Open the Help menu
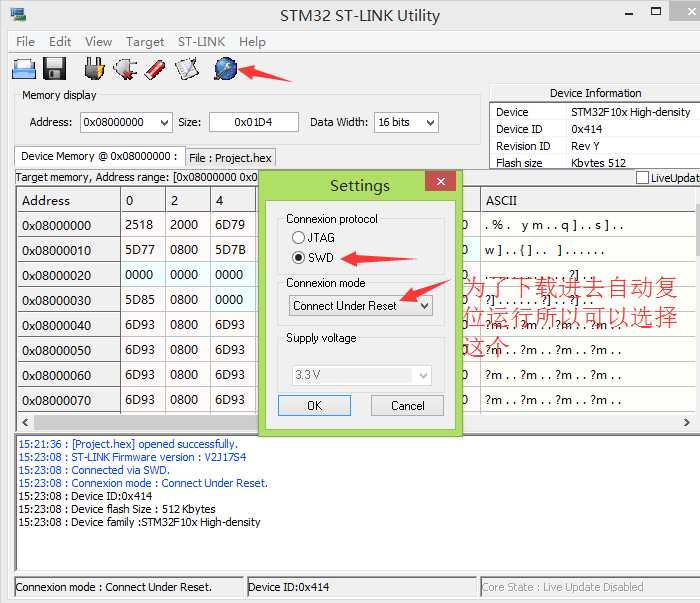 pos(252,42)
